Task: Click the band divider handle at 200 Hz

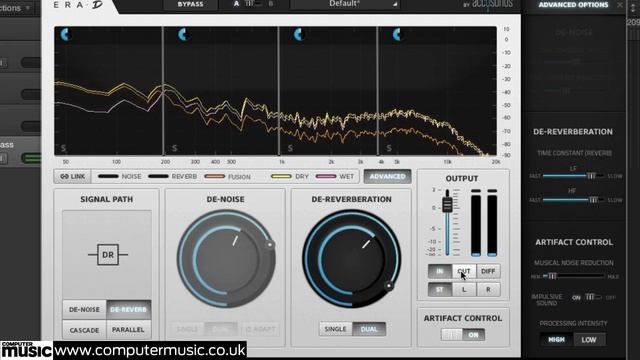Action: point(163,91)
